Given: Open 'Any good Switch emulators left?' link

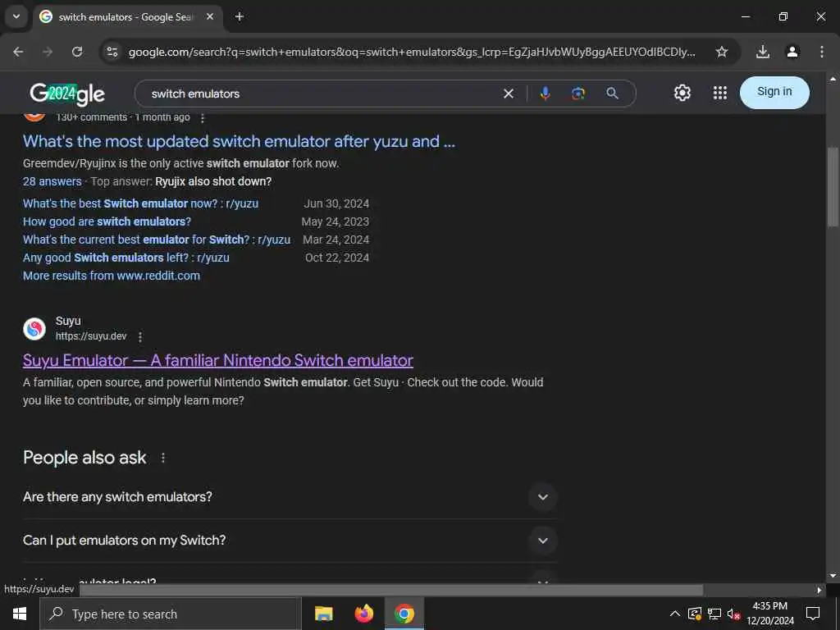Looking at the screenshot, I should (x=126, y=258).
